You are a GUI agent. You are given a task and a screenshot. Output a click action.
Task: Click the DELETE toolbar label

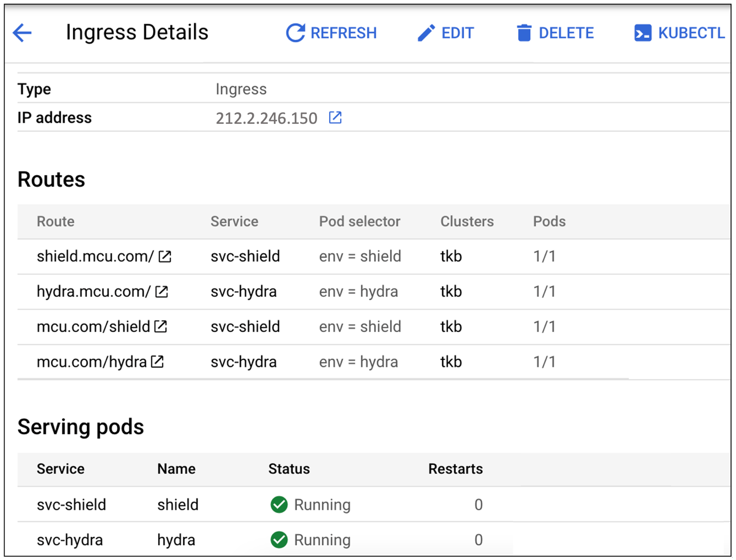(566, 33)
